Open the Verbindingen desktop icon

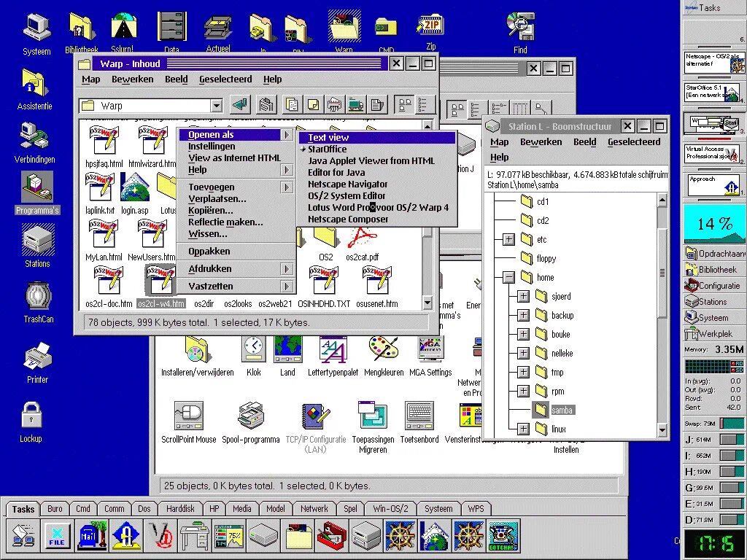point(34,136)
